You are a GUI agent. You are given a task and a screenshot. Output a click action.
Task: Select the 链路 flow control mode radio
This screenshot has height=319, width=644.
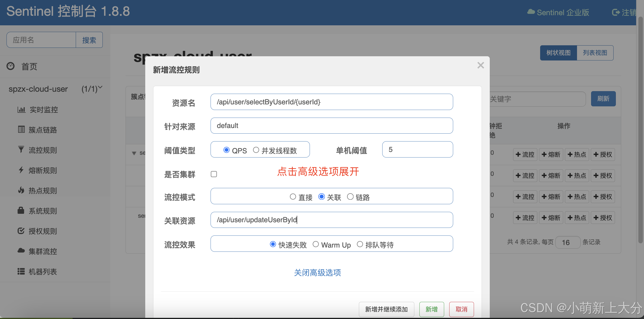pyautogui.click(x=350, y=197)
